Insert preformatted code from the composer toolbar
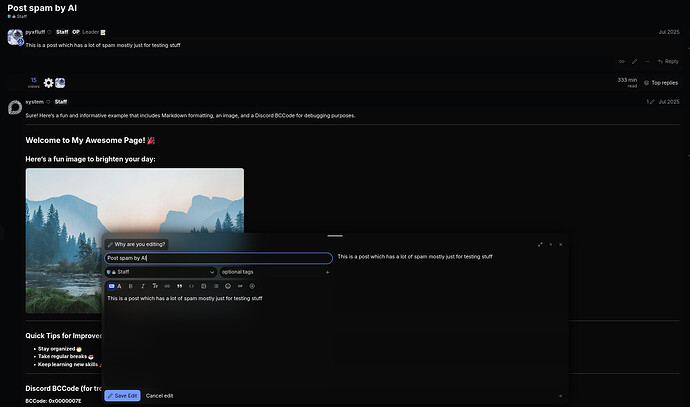690x407 pixels. click(x=191, y=286)
